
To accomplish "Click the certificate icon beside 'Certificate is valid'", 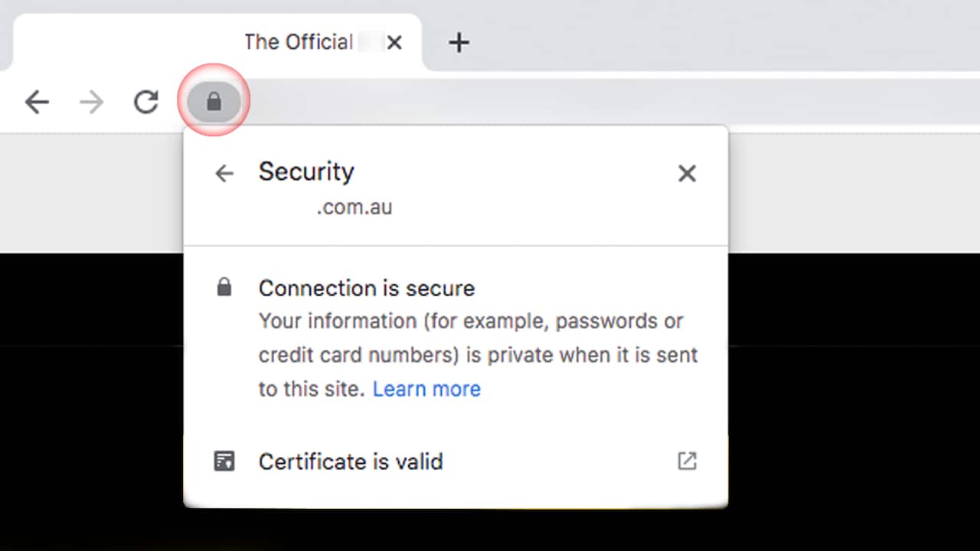I will point(224,461).
